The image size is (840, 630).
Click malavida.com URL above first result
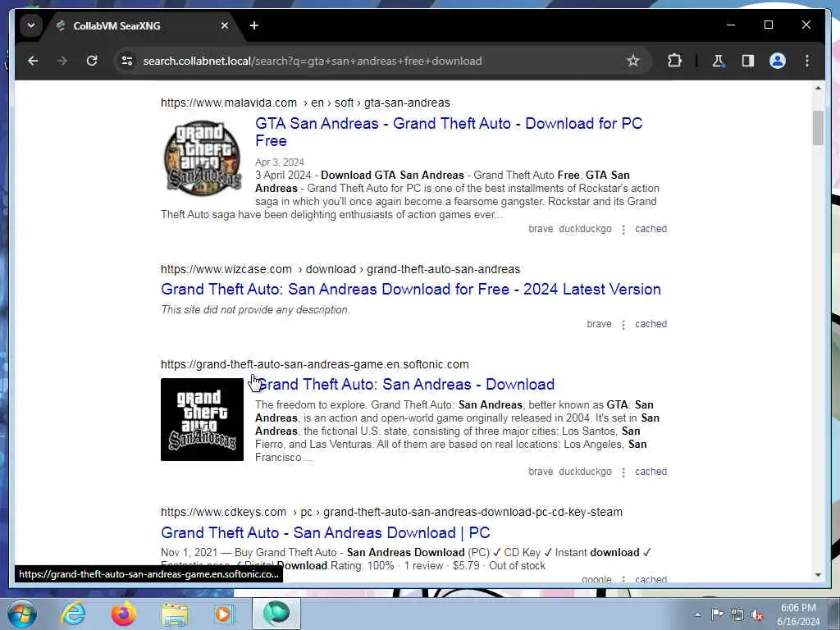305,103
